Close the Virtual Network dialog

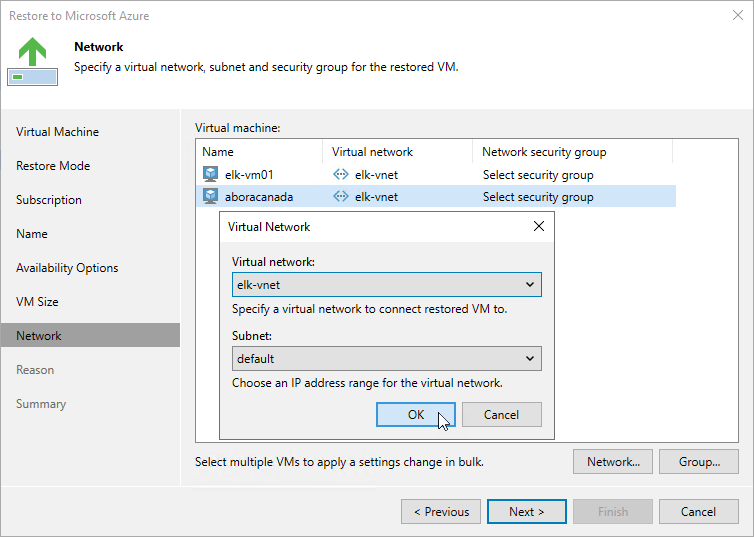point(539,227)
